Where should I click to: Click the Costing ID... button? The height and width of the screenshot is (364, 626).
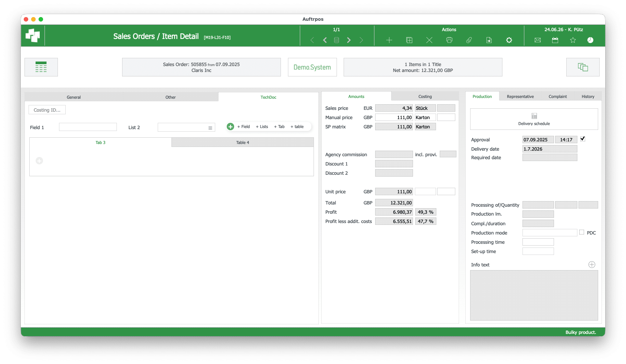pyautogui.click(x=47, y=110)
